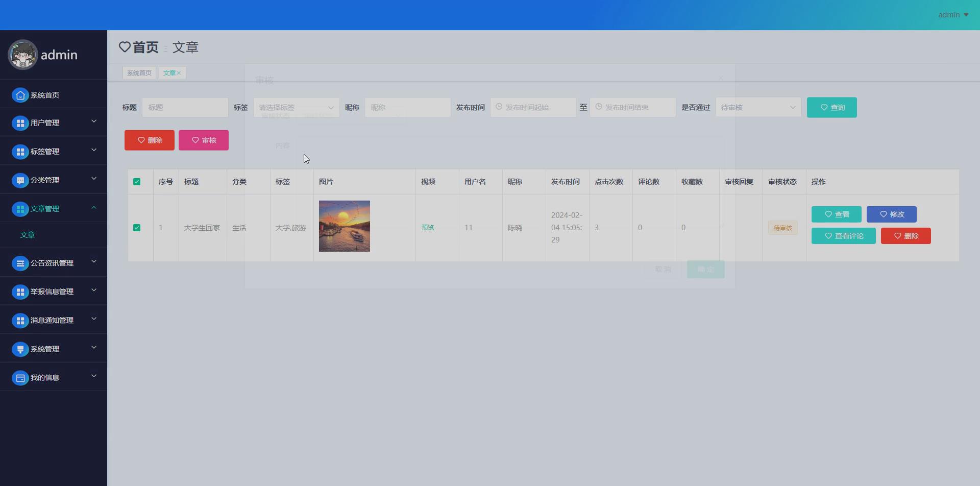Click the clock icon in 发布时间起始 field
Screen dimensions: 980x486
(498, 107)
